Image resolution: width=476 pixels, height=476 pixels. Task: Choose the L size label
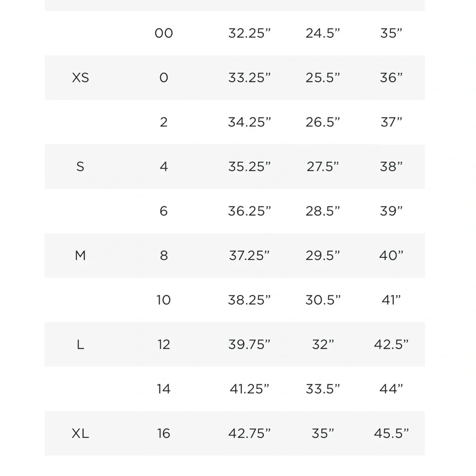[80, 345]
